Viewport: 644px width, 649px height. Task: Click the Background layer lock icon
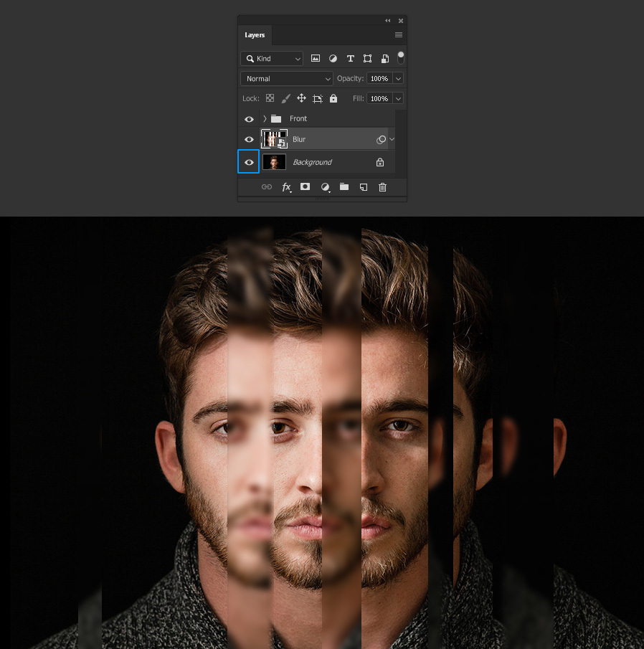coord(380,162)
